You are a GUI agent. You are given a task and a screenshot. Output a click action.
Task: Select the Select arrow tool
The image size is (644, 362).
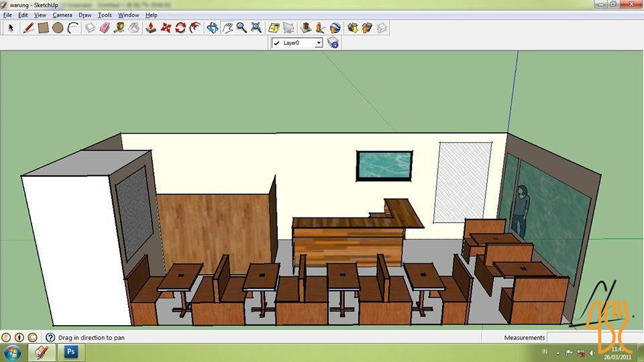point(11,28)
